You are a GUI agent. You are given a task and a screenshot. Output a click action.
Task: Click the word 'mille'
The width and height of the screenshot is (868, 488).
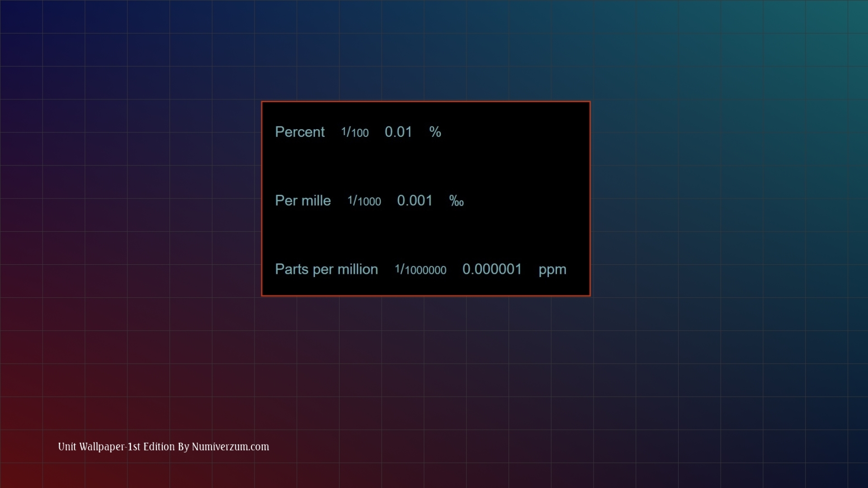click(x=316, y=201)
